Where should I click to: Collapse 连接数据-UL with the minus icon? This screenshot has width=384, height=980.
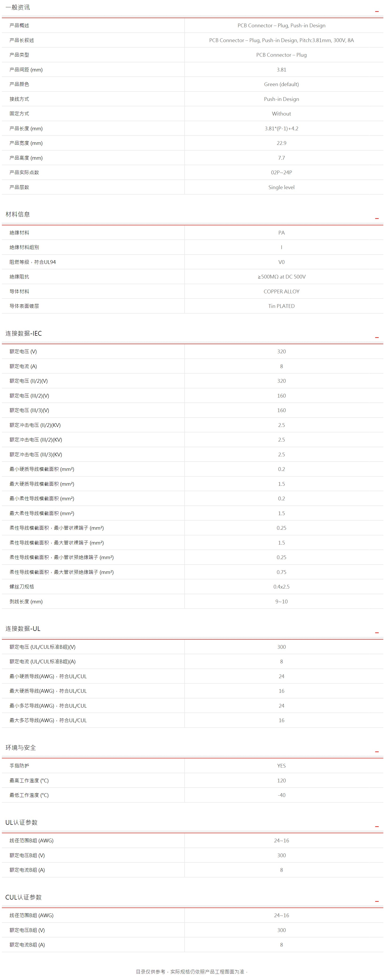tap(377, 633)
